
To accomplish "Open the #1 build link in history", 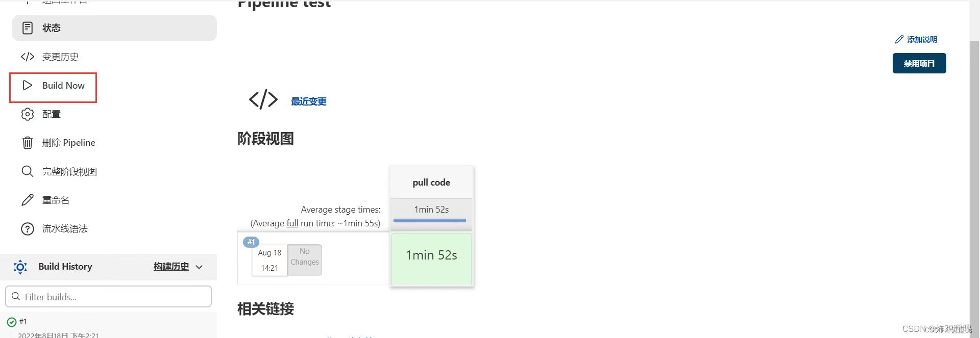I will coord(23,322).
